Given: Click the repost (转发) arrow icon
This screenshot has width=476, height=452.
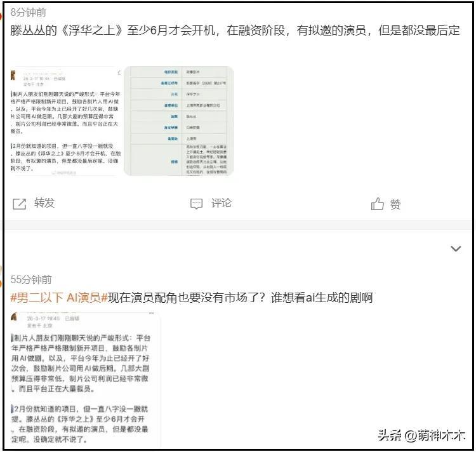Looking at the screenshot, I should [x=20, y=204].
